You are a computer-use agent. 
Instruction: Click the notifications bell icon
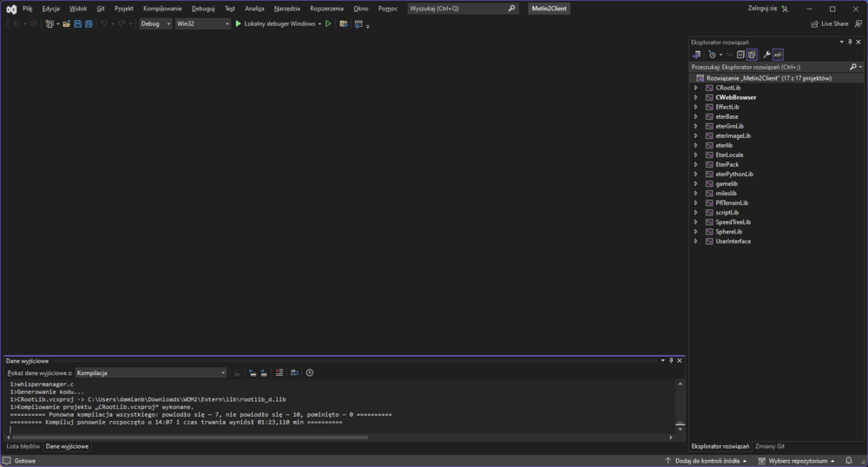849,460
